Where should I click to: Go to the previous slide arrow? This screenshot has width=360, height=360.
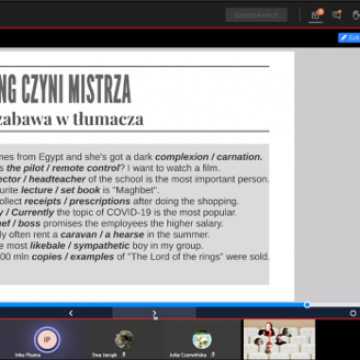71,313
